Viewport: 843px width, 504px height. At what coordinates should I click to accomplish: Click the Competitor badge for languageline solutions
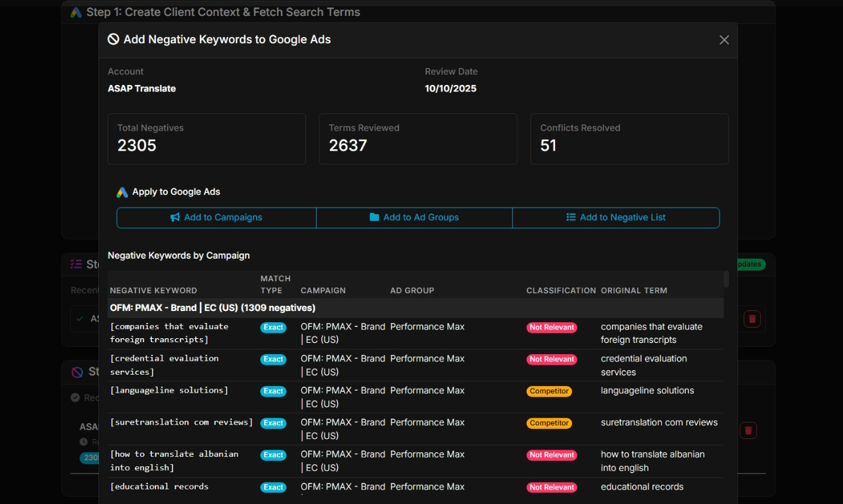click(x=549, y=391)
